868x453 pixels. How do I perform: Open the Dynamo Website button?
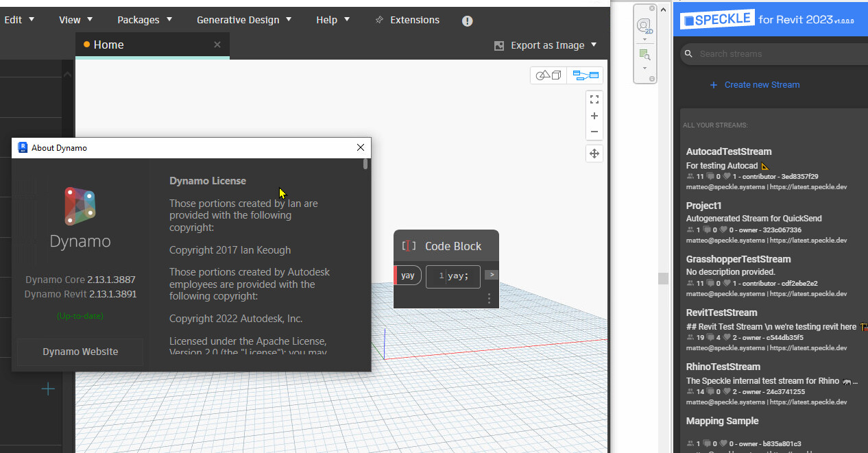click(x=80, y=352)
